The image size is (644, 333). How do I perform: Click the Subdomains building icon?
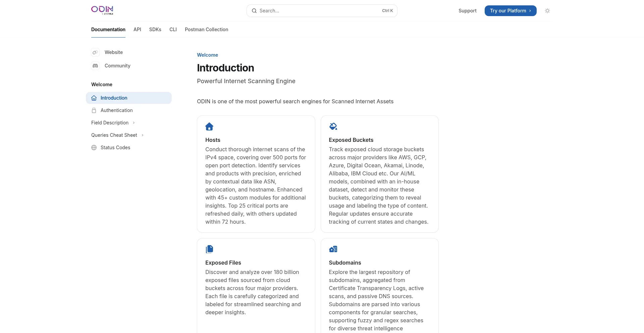click(333, 249)
